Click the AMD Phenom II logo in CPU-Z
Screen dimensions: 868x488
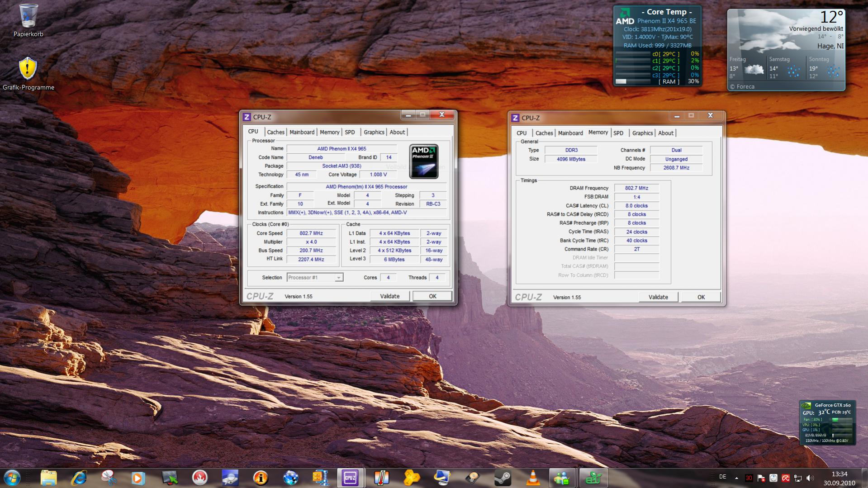click(x=424, y=161)
